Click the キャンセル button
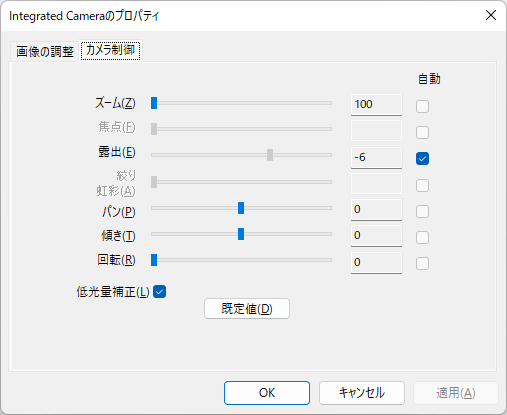The height and width of the screenshot is (415, 507). [x=362, y=393]
